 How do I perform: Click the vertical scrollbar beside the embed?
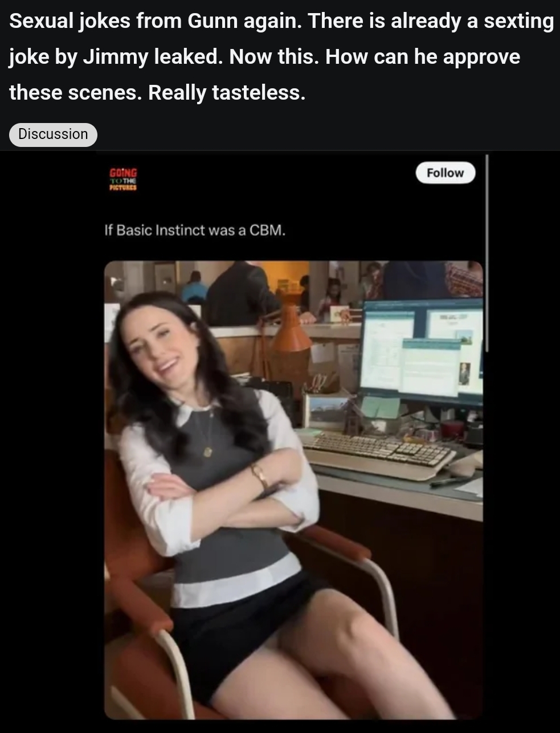tap(487, 253)
